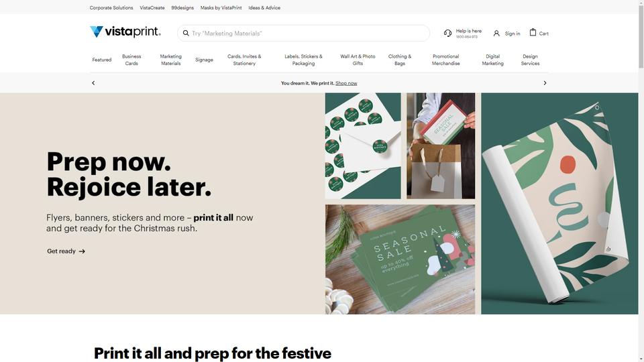Click the headset help icon
Screen dimensions: 644x362
447,34
